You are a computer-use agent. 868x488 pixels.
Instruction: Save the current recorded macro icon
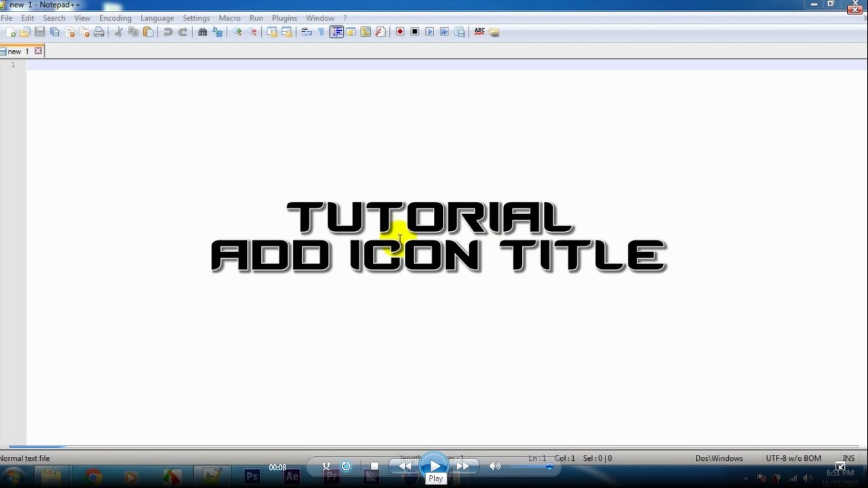459,32
